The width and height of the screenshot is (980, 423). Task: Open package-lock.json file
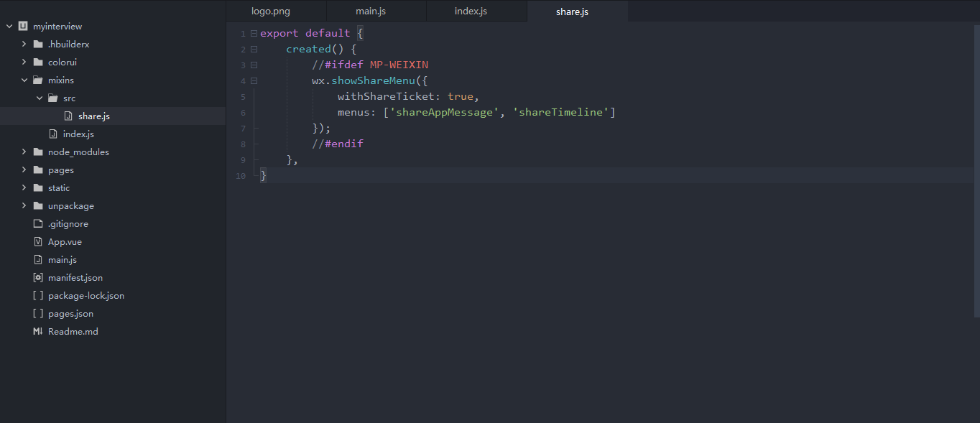[86, 295]
